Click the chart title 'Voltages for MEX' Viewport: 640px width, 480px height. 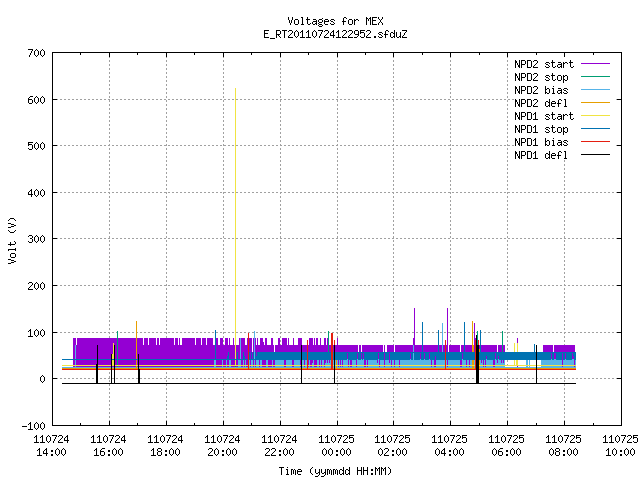(335, 21)
